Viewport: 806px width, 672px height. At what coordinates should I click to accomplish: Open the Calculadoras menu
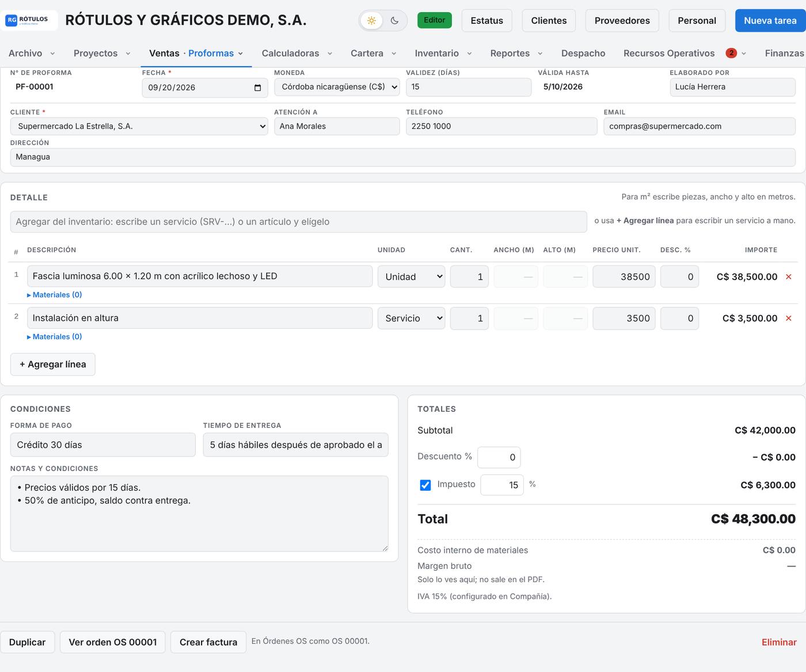[297, 53]
